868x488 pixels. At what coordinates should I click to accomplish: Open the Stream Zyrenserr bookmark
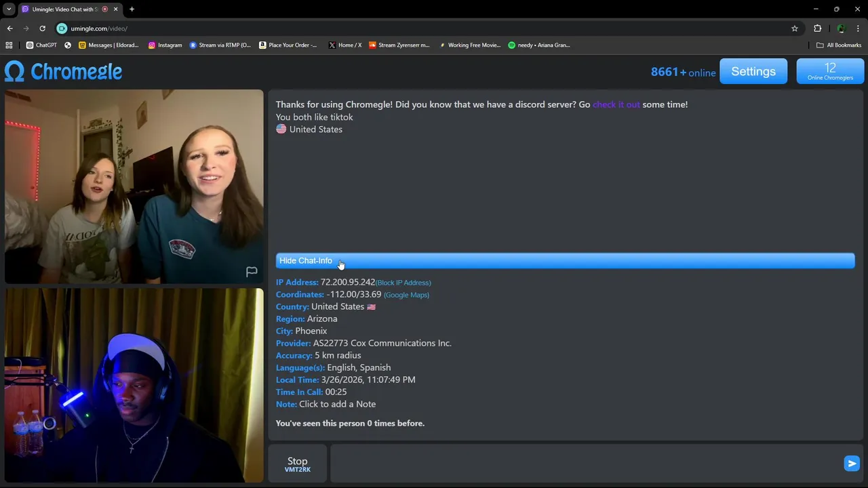399,45
